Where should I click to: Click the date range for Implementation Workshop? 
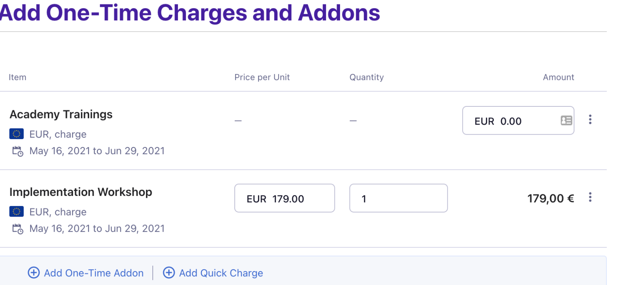[97, 228]
